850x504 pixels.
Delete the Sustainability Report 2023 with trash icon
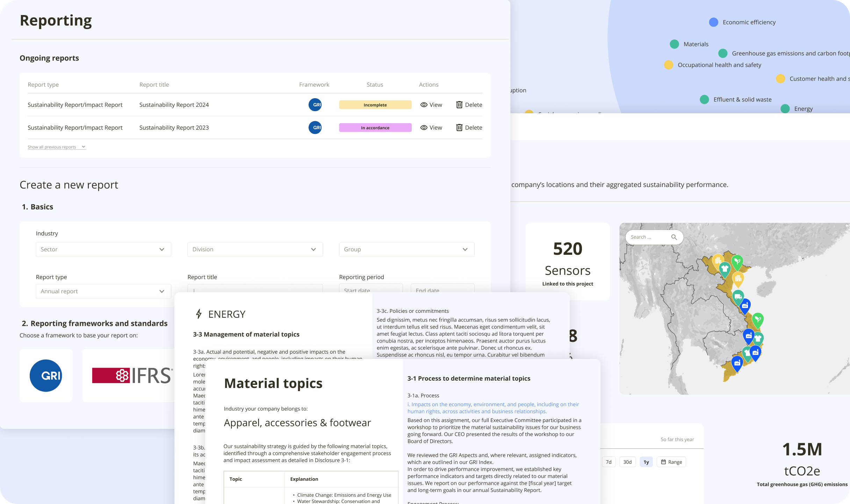pos(460,127)
